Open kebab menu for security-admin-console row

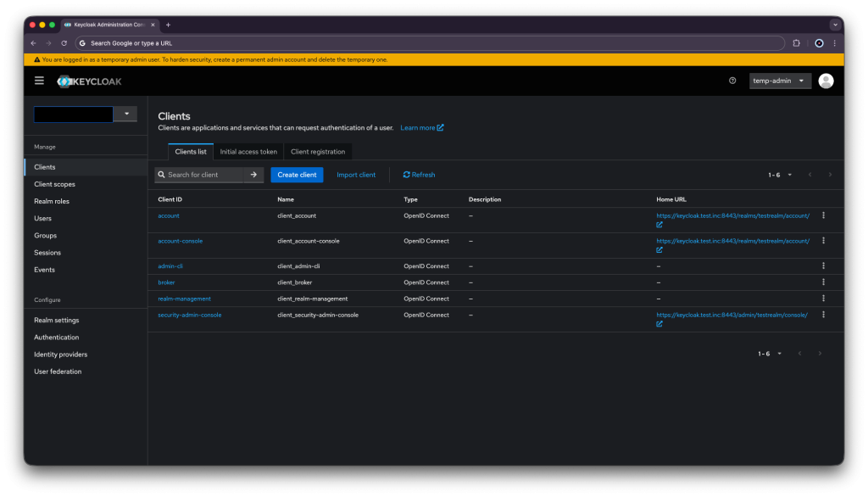point(823,315)
